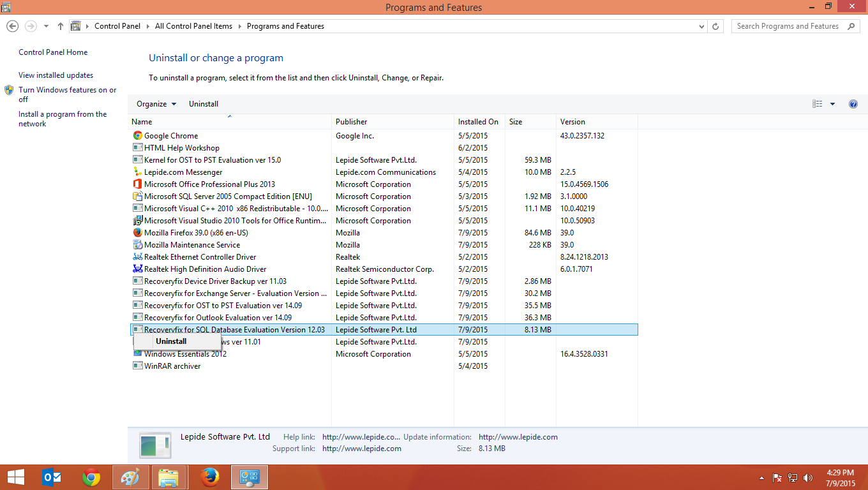Click the Uninstall toolbar button
Screen dimensions: 868x490
coord(204,104)
